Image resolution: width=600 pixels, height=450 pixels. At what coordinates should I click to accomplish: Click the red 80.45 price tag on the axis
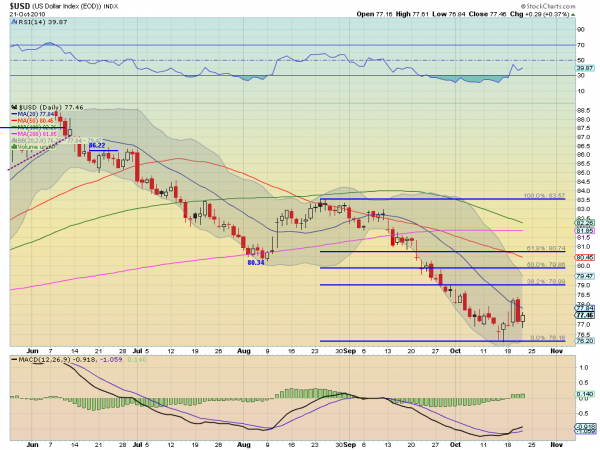click(x=585, y=258)
